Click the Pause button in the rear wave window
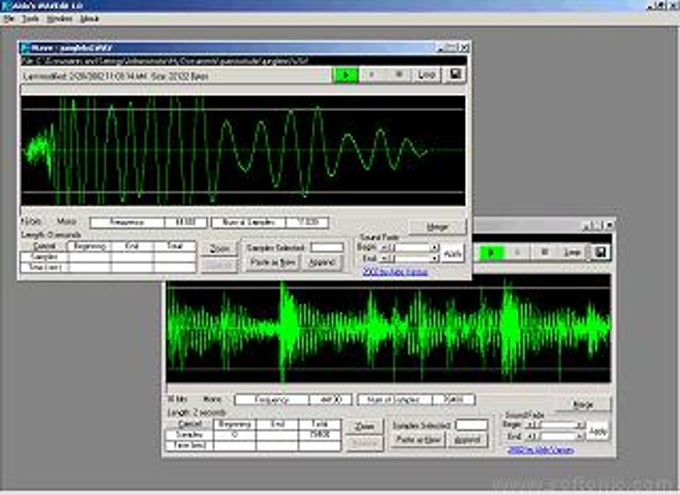The width and height of the screenshot is (680, 495). coord(517,253)
